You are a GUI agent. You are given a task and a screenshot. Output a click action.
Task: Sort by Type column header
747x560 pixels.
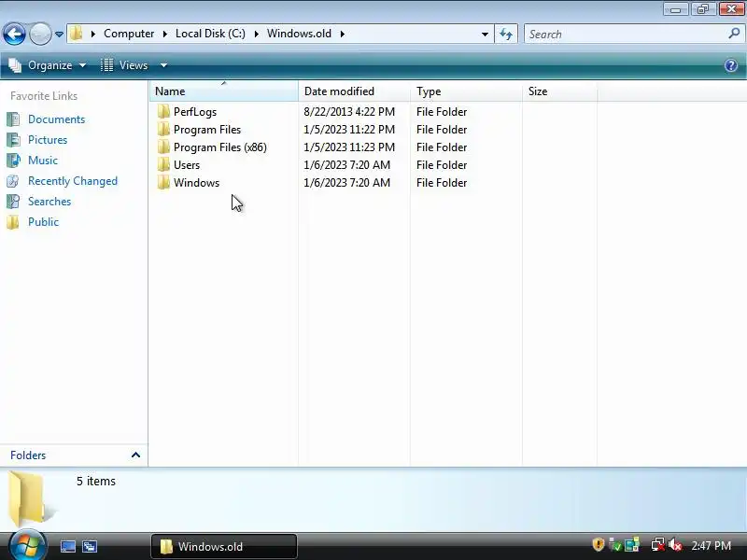(x=466, y=91)
